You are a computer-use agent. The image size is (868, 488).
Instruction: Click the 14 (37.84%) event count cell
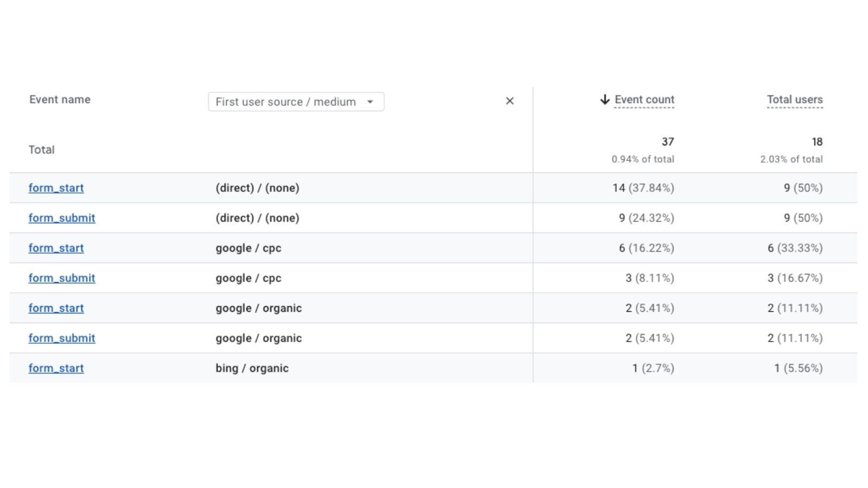coord(644,188)
